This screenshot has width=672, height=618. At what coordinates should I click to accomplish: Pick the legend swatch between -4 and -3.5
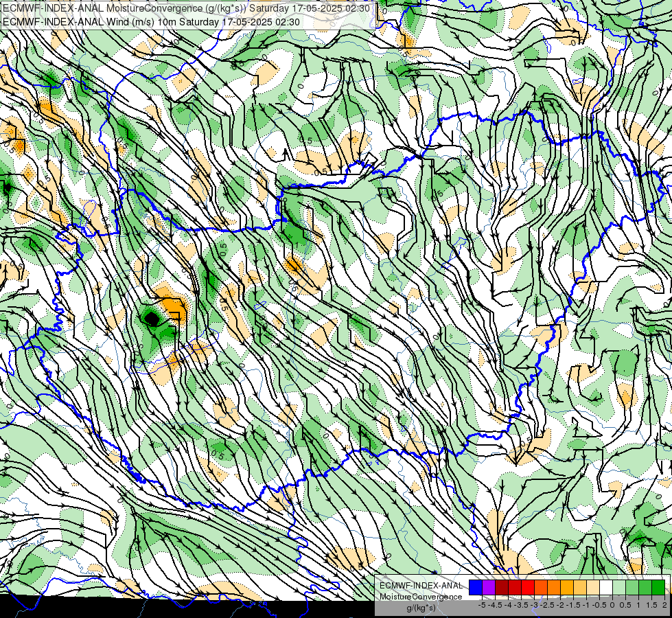click(x=515, y=588)
